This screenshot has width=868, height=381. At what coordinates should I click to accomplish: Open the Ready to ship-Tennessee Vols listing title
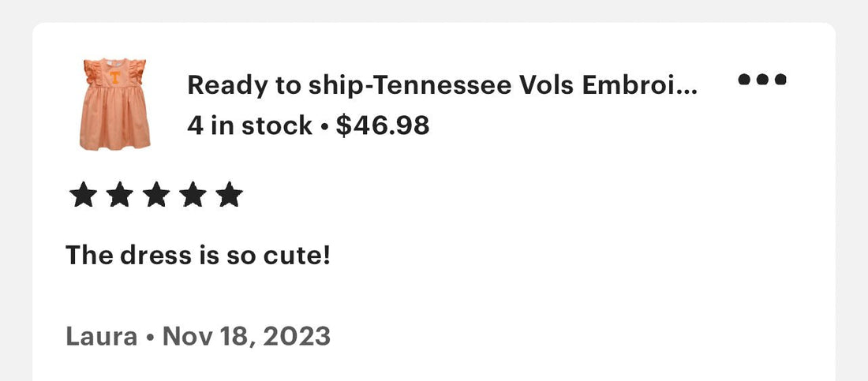[443, 84]
